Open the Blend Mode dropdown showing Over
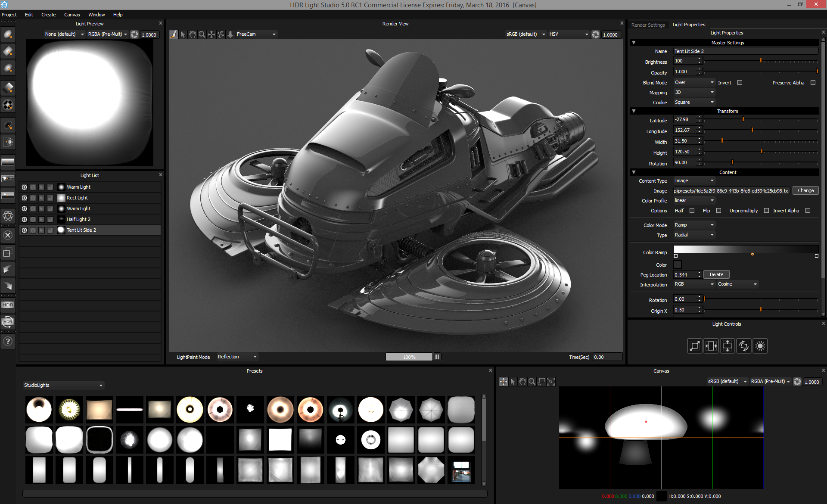Viewport: 827px width, 504px height. pos(694,83)
